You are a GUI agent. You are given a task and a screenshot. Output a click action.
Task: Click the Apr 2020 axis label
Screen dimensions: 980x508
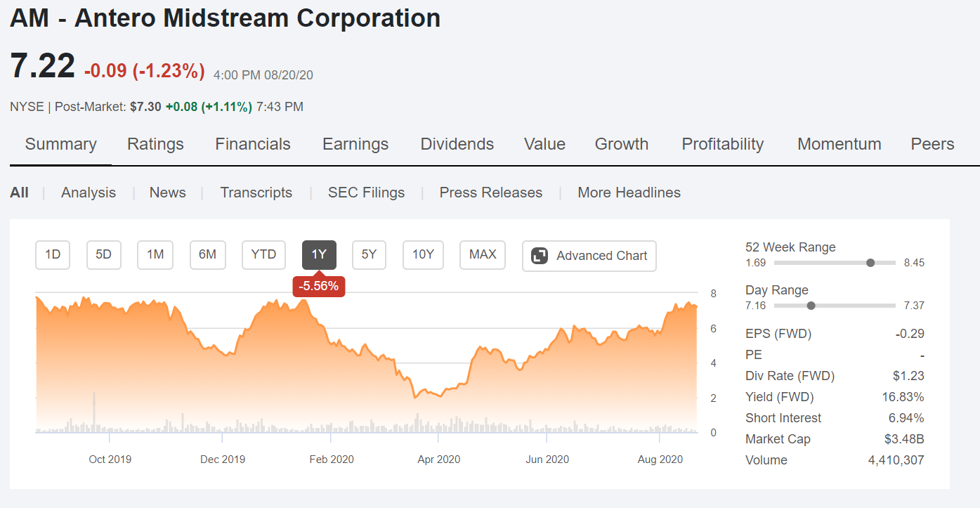coord(439,460)
